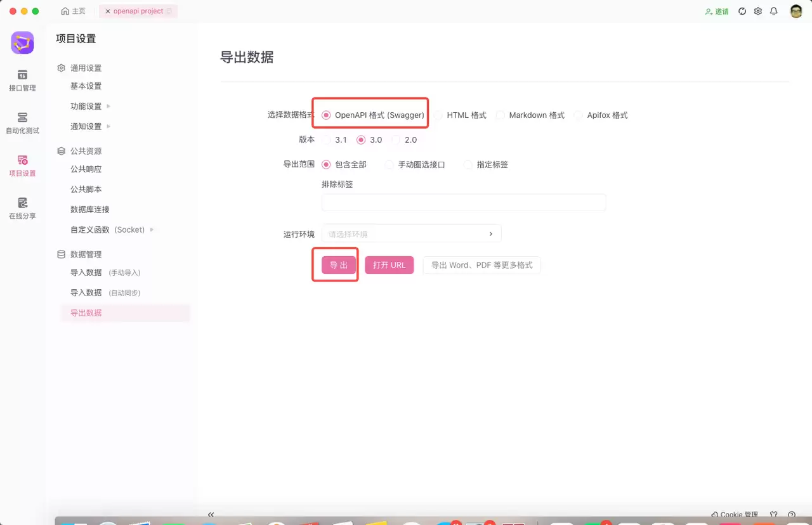
Task: Click the 打开 URL button
Action: [389, 265]
